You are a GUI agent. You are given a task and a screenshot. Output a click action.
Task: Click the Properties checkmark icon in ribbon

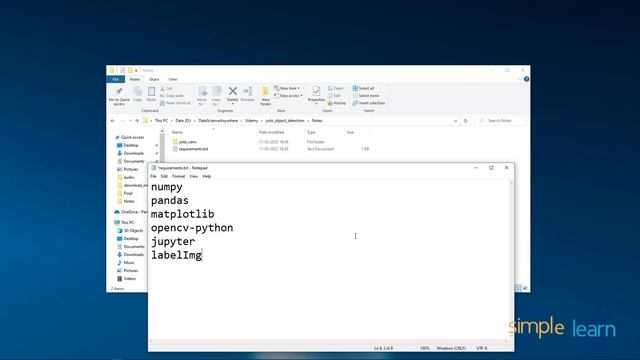(x=316, y=91)
